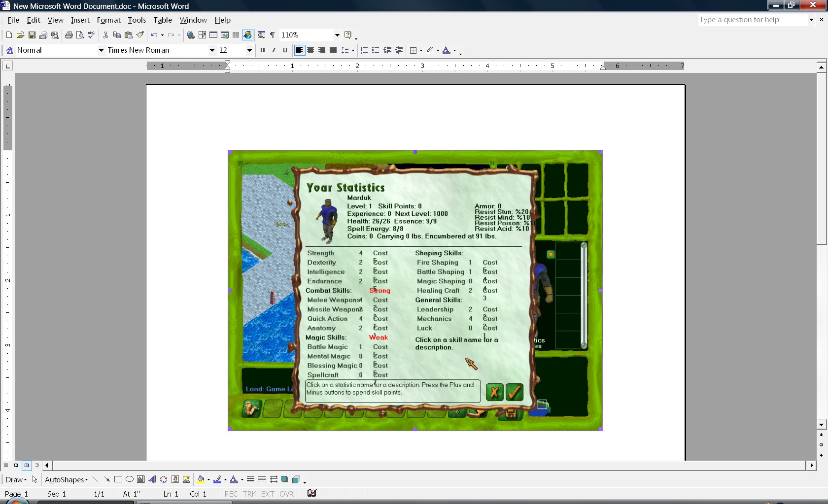828x504 pixels.
Task: Click the 'Type a question for help' box
Action: [752, 20]
